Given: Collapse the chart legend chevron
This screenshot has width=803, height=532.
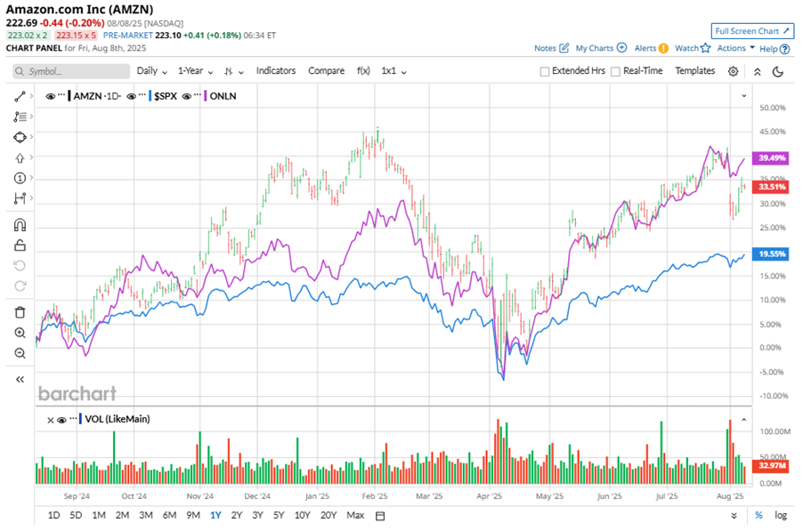Looking at the screenshot, I should (743, 96).
